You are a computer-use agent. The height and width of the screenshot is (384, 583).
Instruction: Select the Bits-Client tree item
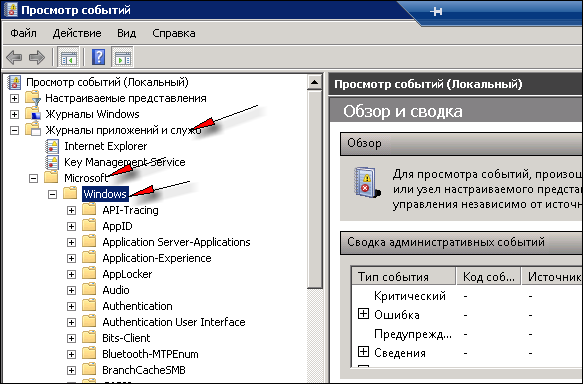pos(126,338)
